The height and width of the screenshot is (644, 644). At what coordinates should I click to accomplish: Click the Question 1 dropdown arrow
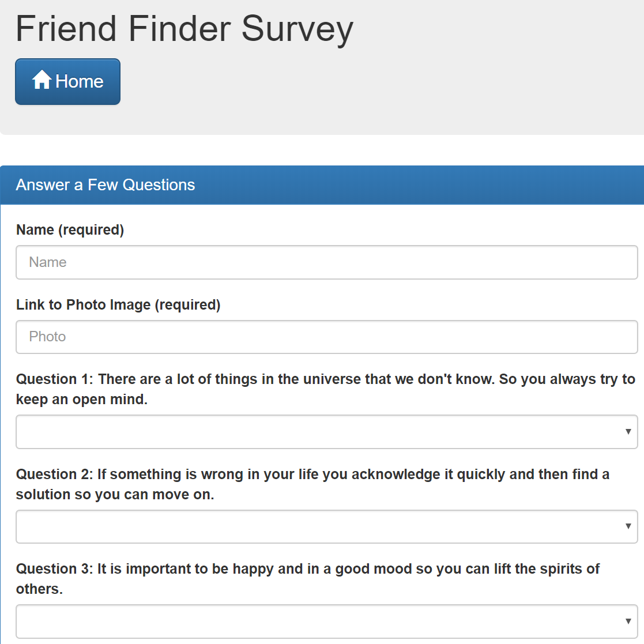(628, 432)
